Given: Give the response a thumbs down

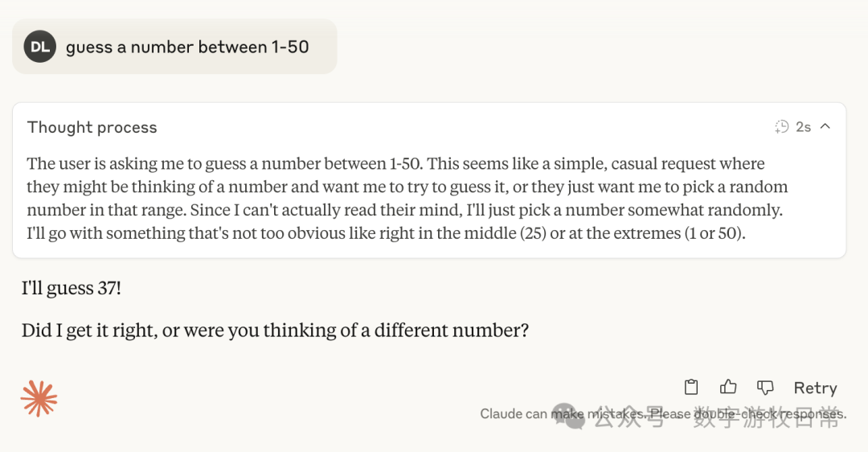Looking at the screenshot, I should tap(765, 387).
